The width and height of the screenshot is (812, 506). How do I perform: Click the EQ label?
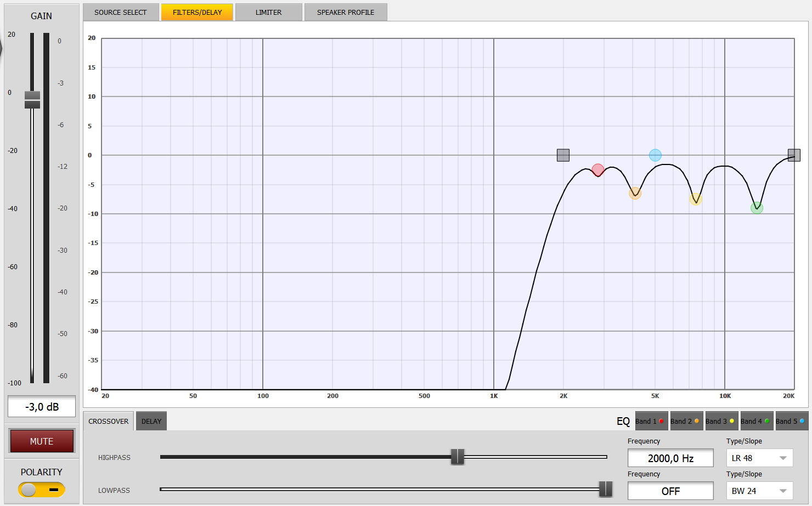623,421
